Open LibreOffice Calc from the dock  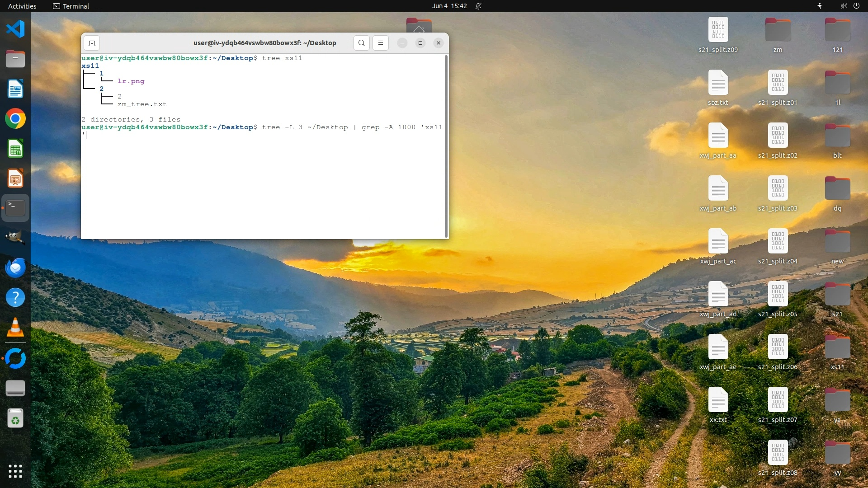pyautogui.click(x=15, y=149)
